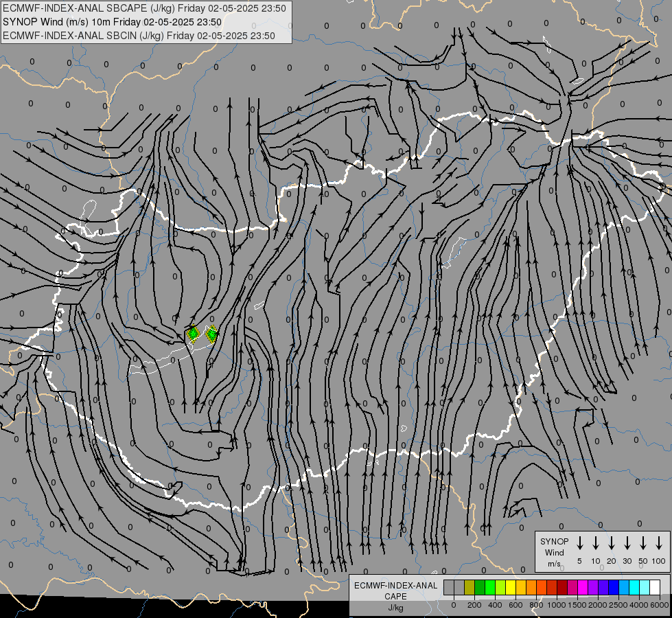Select the bright green CAPE legend swatch
Viewport: 672px width, 618px height.
490,587
